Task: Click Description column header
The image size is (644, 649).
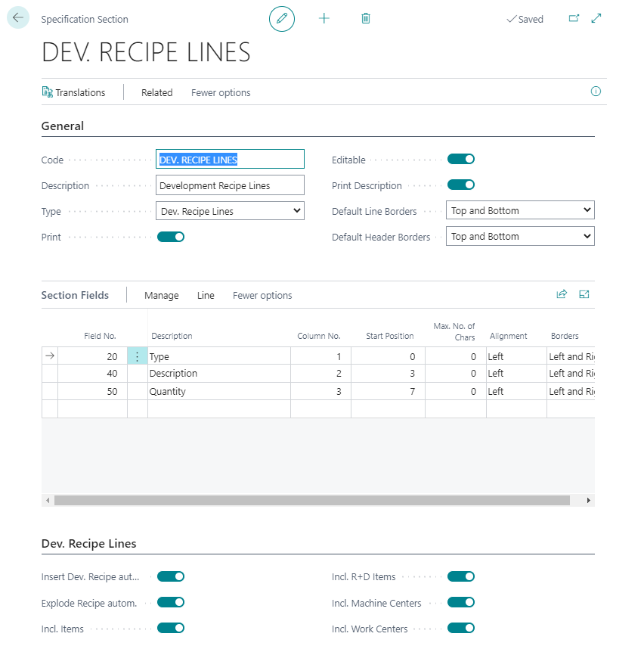Action: pos(172,336)
